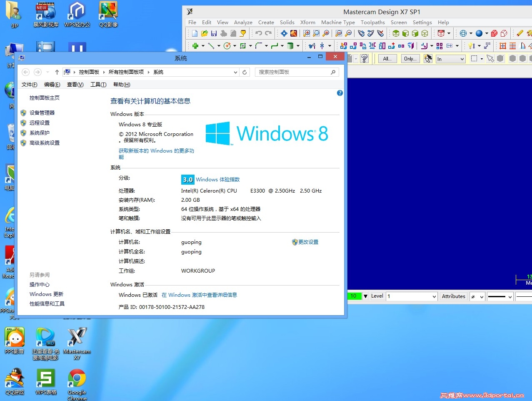Click the green color 10 swatch
This screenshot has width=532, height=401.
click(x=354, y=296)
